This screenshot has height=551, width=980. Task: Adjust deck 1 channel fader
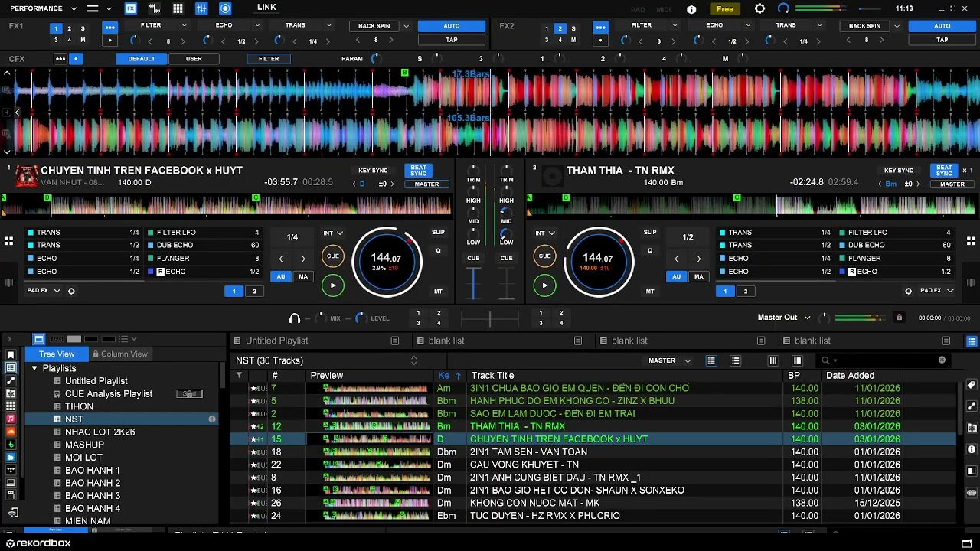click(473, 282)
